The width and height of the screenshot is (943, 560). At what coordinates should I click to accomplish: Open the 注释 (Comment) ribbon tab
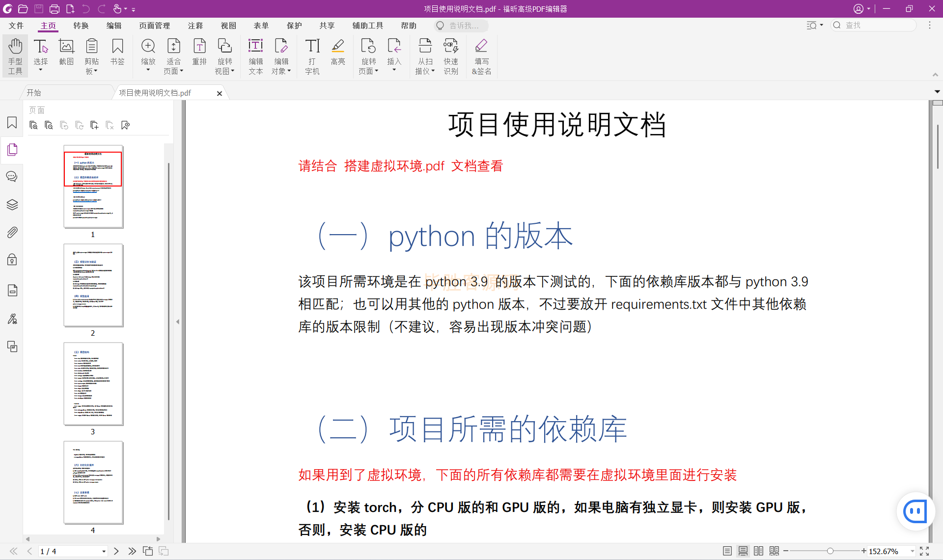pyautogui.click(x=195, y=26)
